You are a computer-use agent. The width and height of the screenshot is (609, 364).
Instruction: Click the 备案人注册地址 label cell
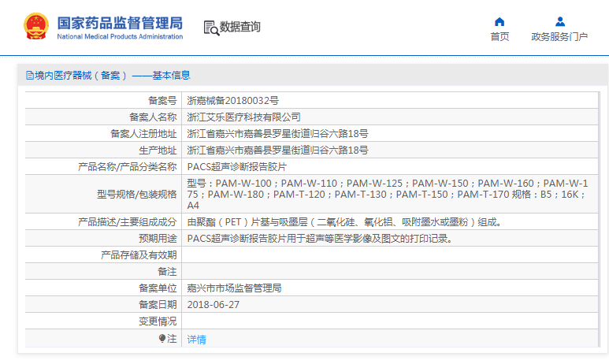[x=103, y=134]
